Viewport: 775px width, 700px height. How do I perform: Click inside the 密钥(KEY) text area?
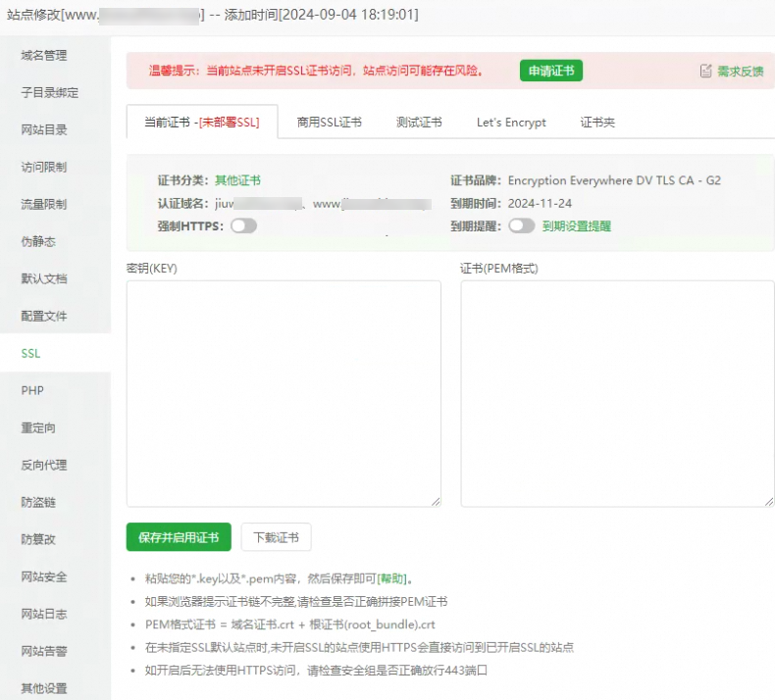click(x=284, y=394)
